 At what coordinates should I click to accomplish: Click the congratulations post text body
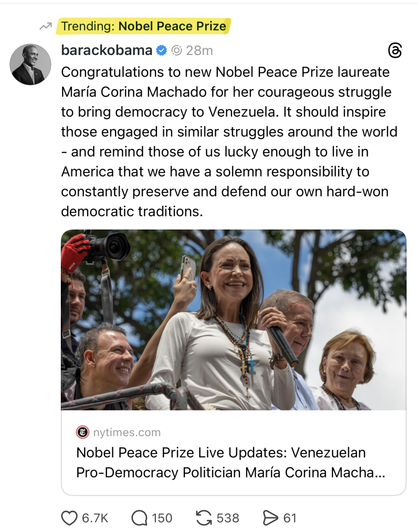229,142
